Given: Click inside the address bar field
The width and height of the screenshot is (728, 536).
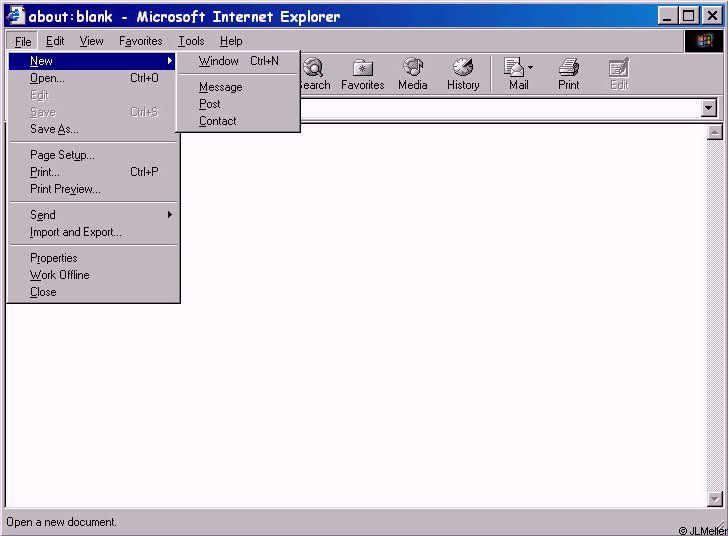Looking at the screenshot, I should (499, 109).
